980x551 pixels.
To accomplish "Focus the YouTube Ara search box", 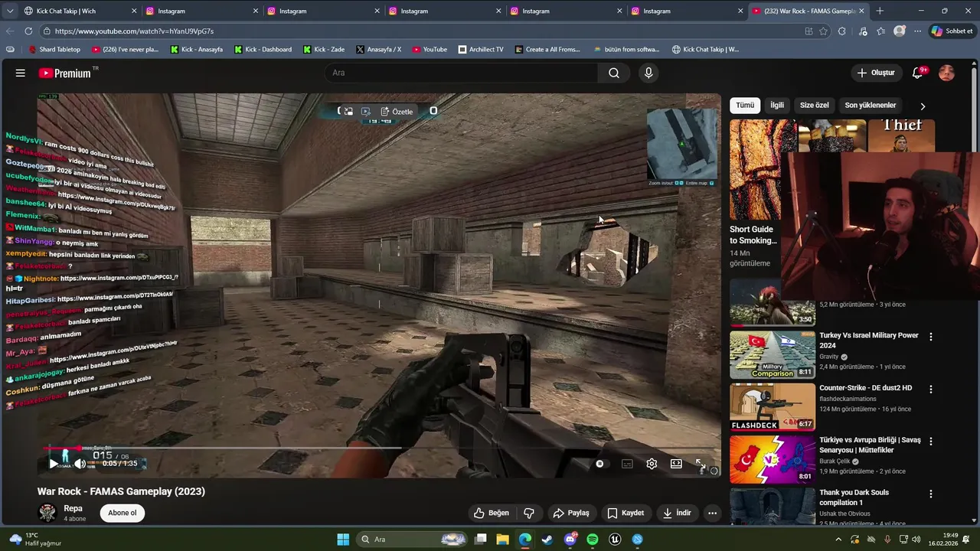I will point(461,73).
